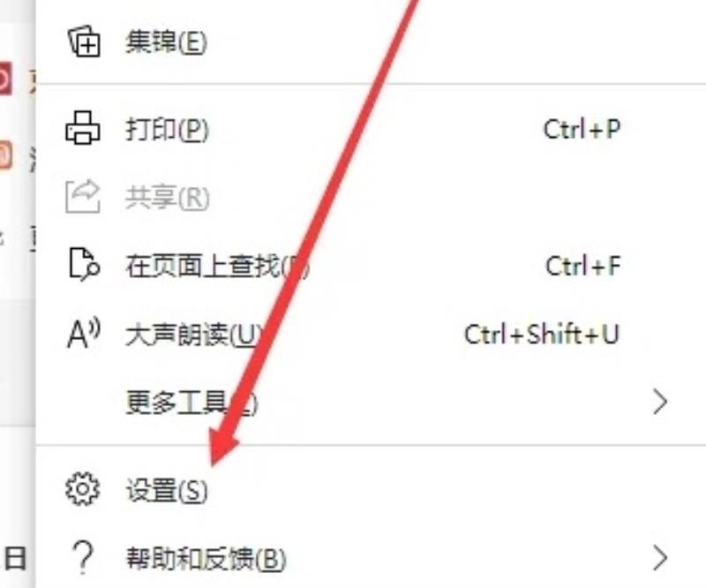Viewport: 706px width, 588px height.
Task: Click the question mark help icon
Action: 83,558
